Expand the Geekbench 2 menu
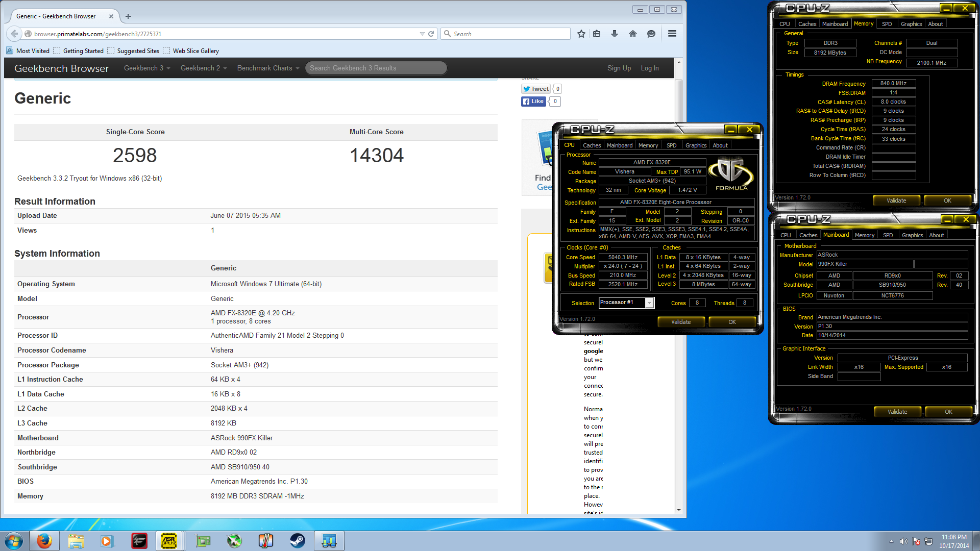The height and width of the screenshot is (551, 980). point(204,68)
